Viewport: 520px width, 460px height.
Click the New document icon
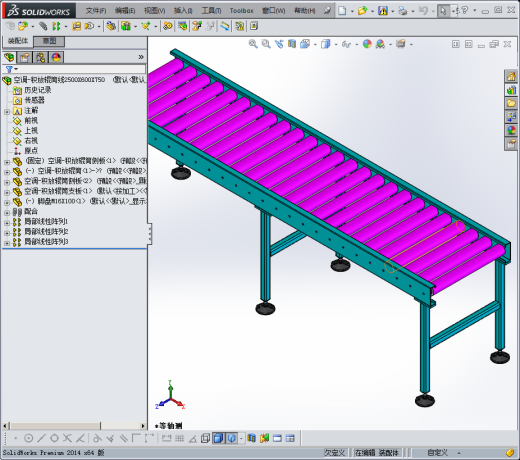(342, 11)
